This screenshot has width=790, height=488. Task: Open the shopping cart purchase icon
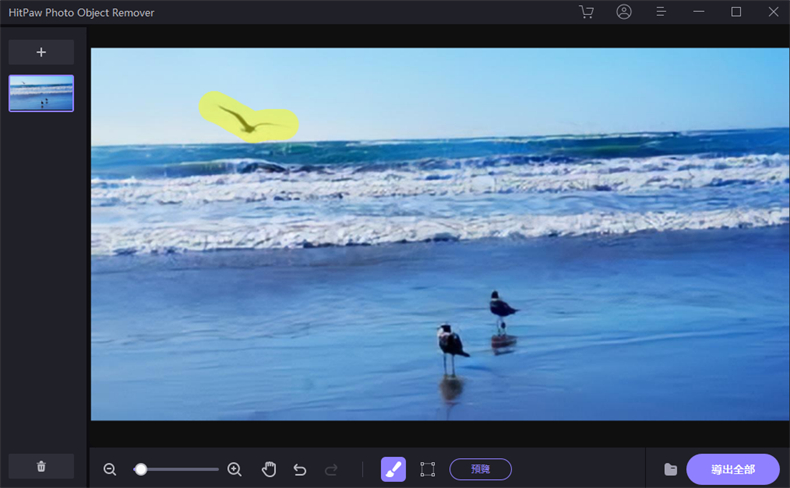pos(586,12)
